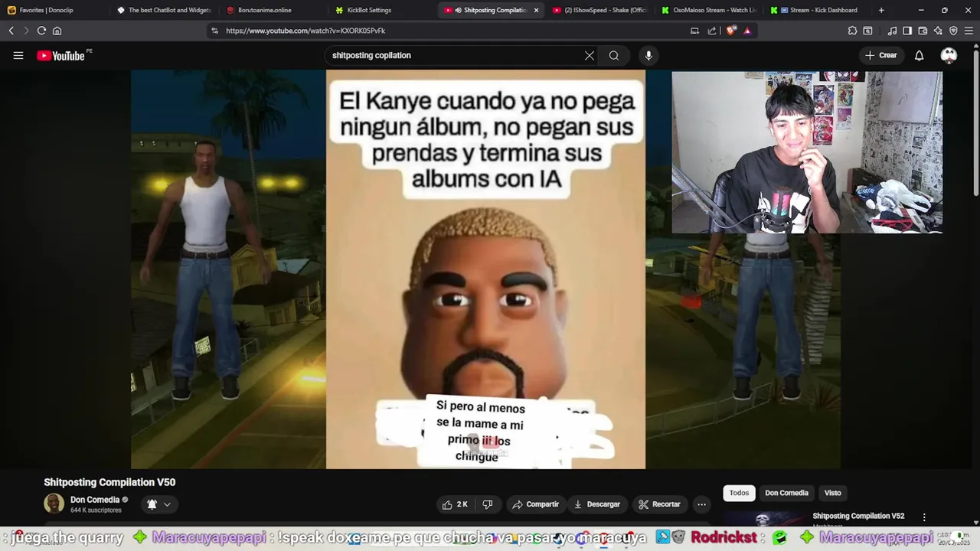The height and width of the screenshot is (551, 980).
Task: Close the Shitposting Compilation tab
Action: click(536, 10)
